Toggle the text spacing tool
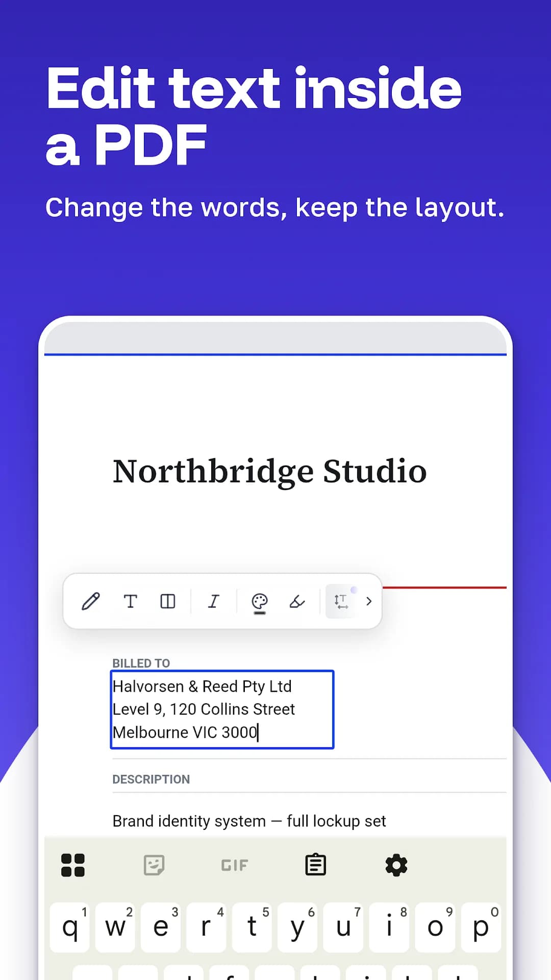Screen dimensions: 551x980 (x=341, y=601)
